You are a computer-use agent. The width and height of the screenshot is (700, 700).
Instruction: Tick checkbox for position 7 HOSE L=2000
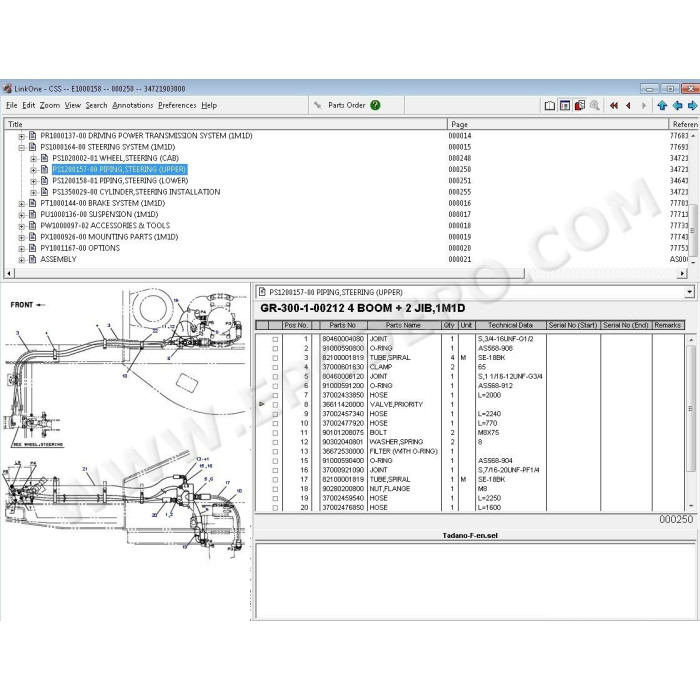point(275,396)
